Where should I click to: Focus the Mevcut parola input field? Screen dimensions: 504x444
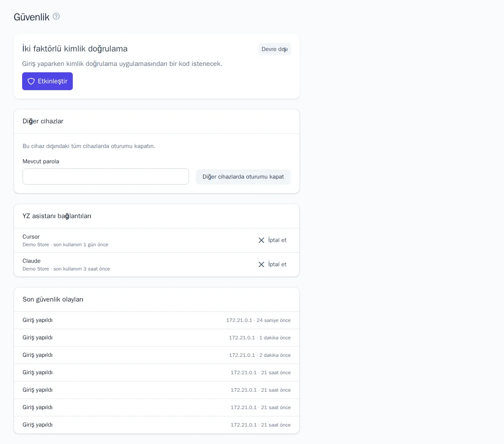(106, 176)
